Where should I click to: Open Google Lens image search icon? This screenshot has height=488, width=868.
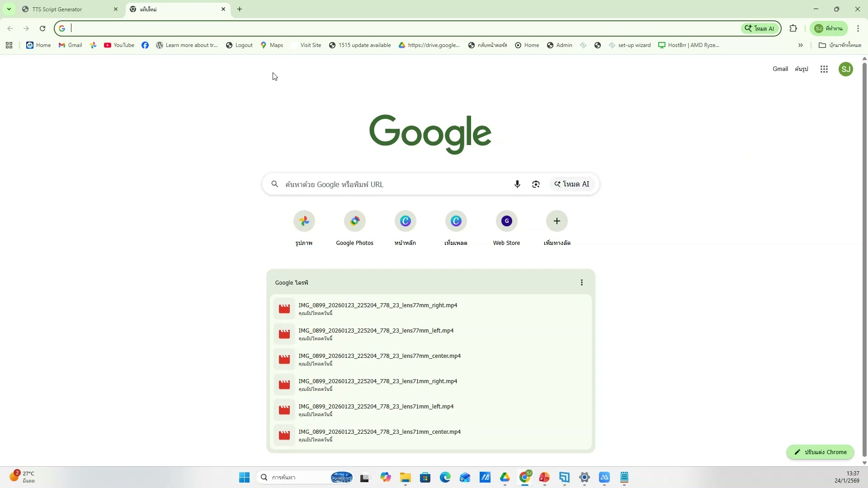(536, 184)
